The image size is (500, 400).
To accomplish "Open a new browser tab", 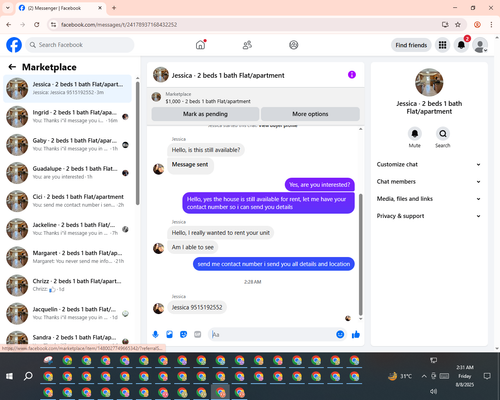I will click(x=114, y=8).
